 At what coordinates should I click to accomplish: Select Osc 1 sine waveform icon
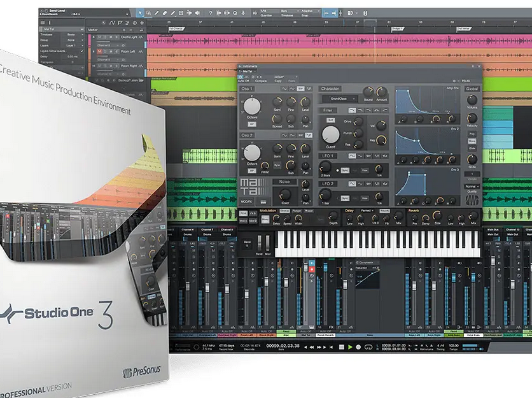pos(284,89)
